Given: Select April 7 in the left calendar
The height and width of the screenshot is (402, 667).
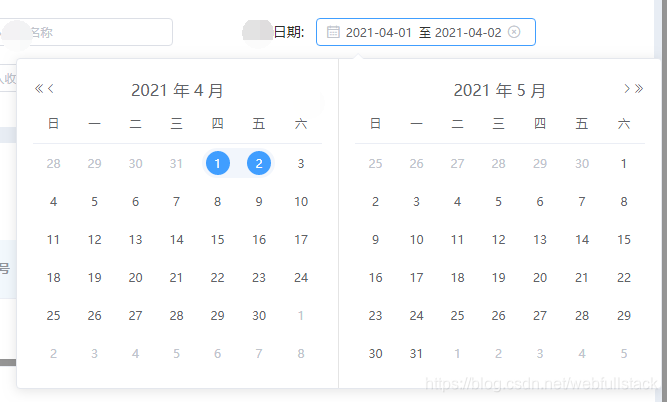Looking at the screenshot, I should point(176,202).
